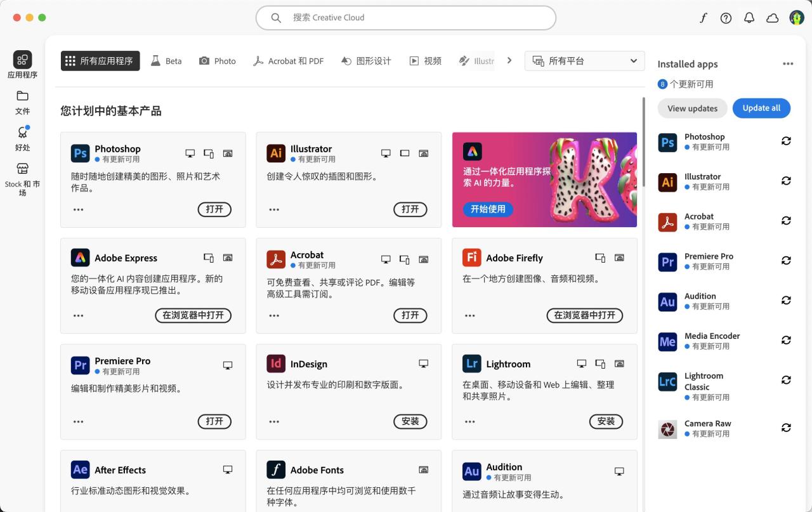Show more category tabs with the arrow
This screenshot has width=812, height=512.
pos(509,61)
